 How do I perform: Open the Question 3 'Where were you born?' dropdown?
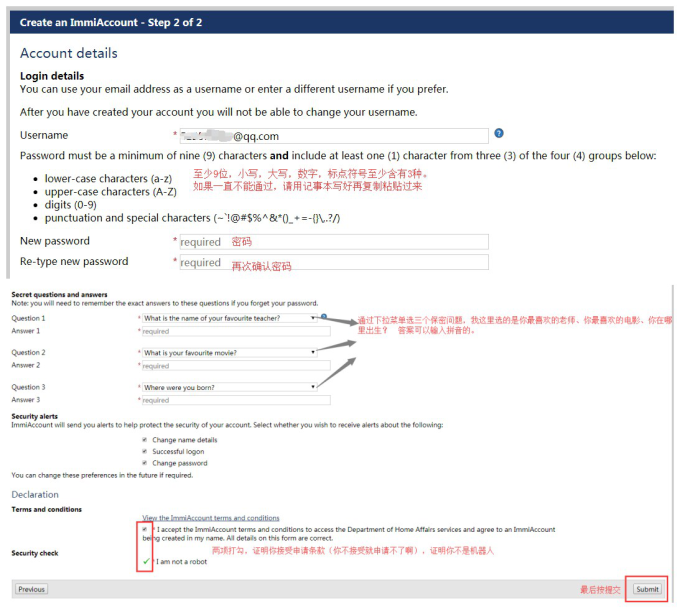[x=228, y=387]
